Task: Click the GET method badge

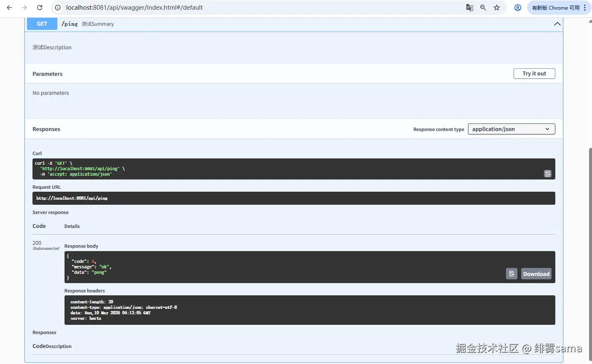Action: [x=42, y=24]
